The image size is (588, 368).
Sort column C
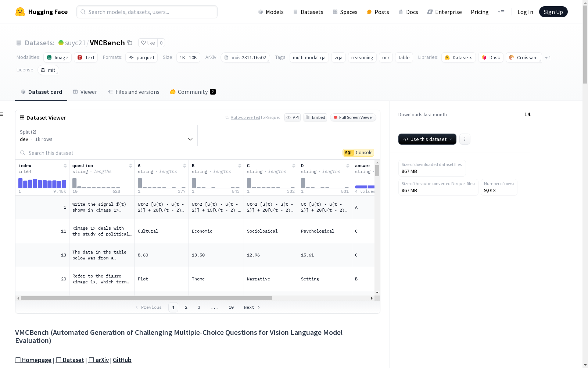tap(294, 166)
